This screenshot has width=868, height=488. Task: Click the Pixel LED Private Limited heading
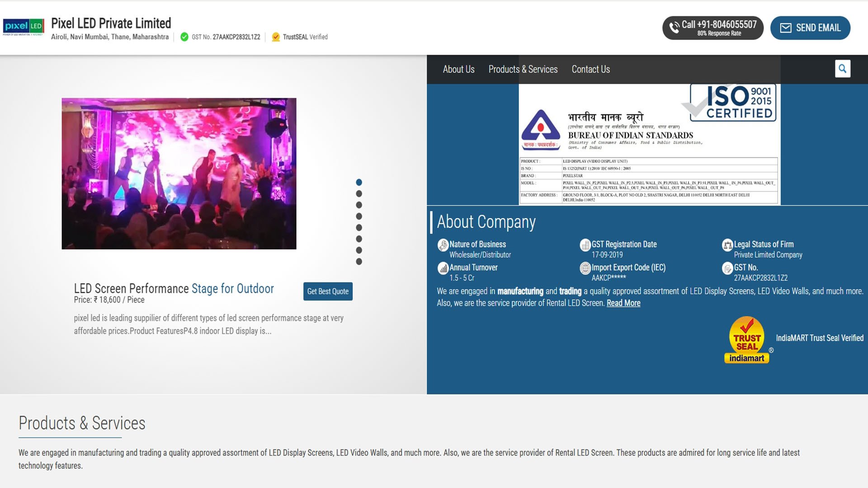click(111, 23)
